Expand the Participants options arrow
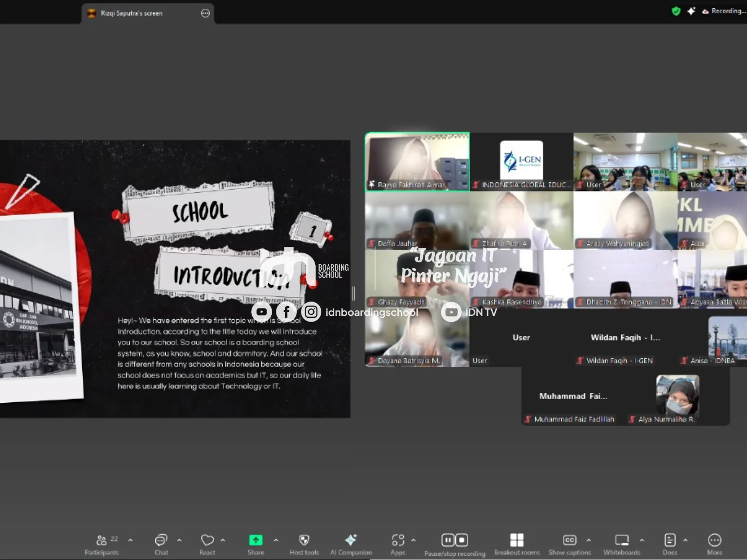Viewport: 747px width, 560px height. tap(130, 540)
